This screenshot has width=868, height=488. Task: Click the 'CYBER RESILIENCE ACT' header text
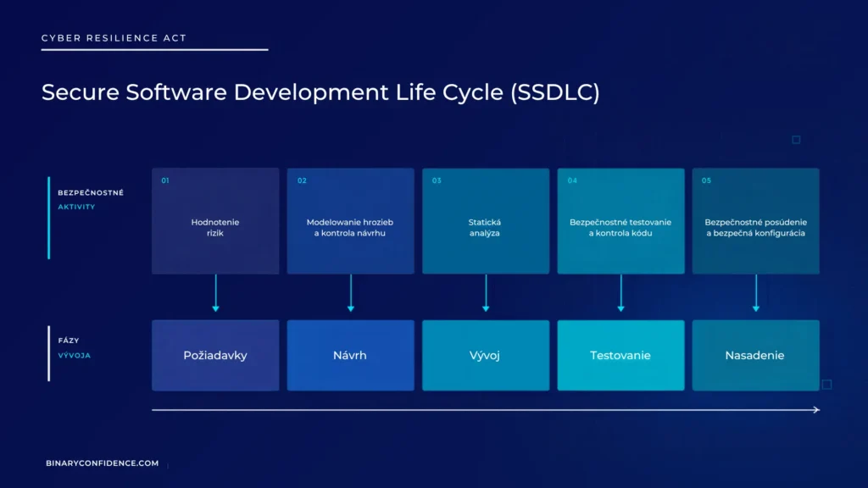[x=114, y=38]
